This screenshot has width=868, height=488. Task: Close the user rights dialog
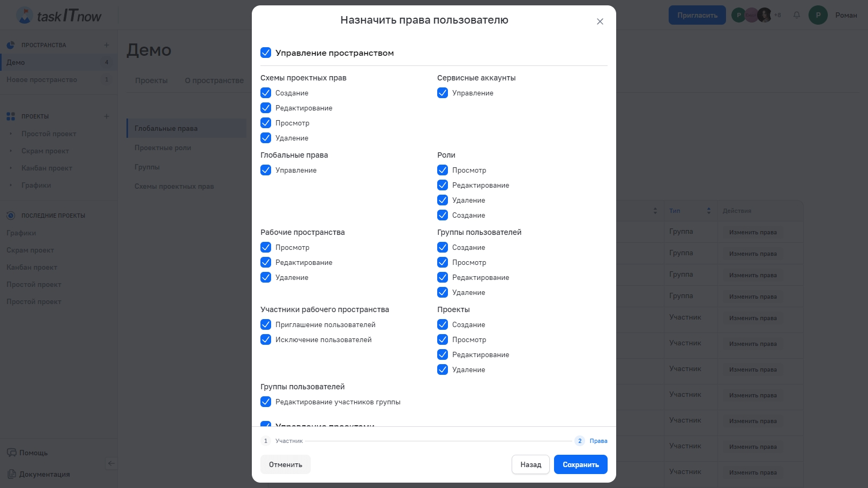pos(600,21)
